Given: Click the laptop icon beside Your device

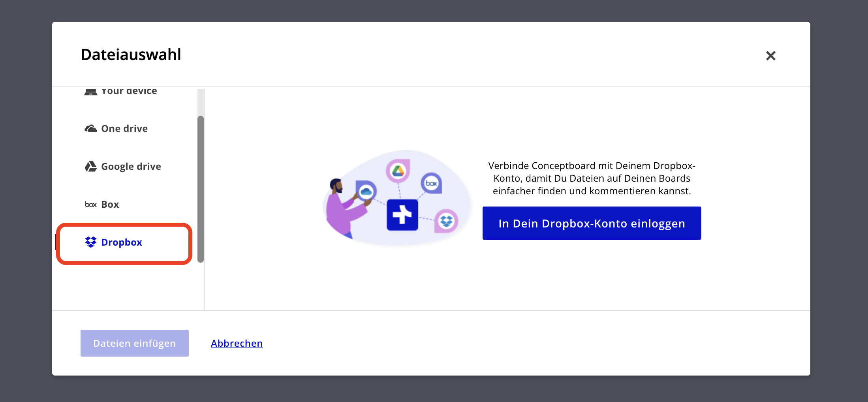Looking at the screenshot, I should pos(90,92).
